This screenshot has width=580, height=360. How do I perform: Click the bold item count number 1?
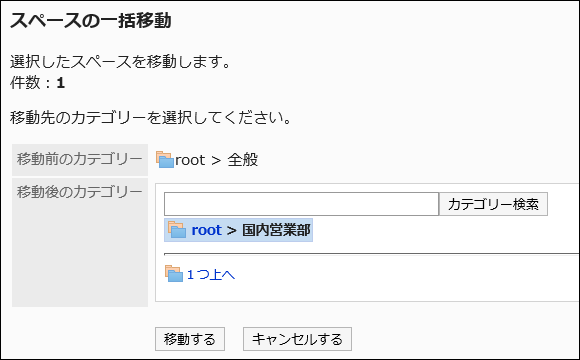coord(61,83)
